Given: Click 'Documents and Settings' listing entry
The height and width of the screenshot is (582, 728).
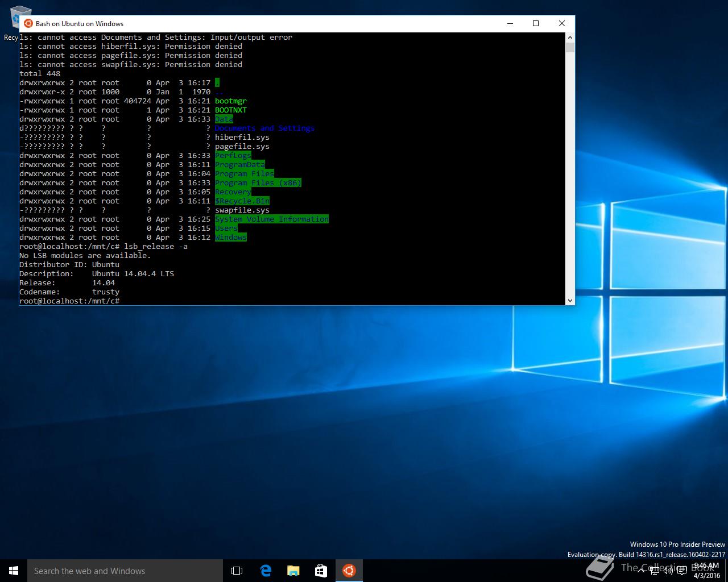Looking at the screenshot, I should 265,128.
